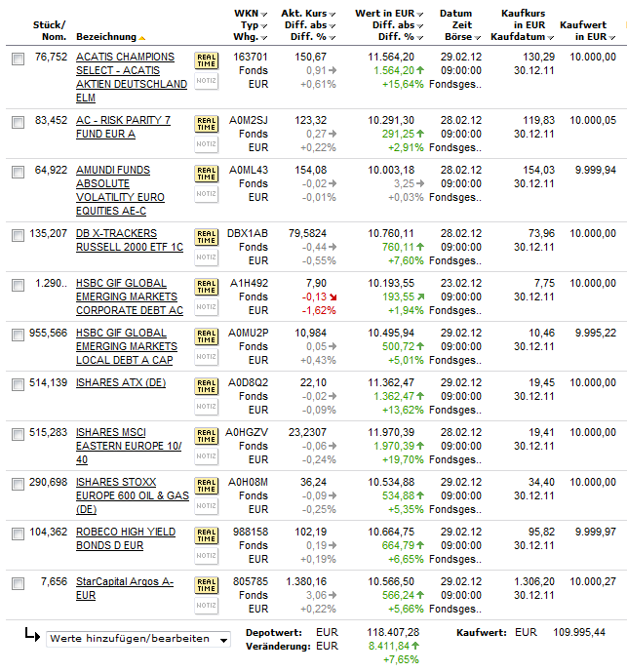Sort by Akt. Kurs column arrow
The image size is (627, 672).
coord(333,15)
